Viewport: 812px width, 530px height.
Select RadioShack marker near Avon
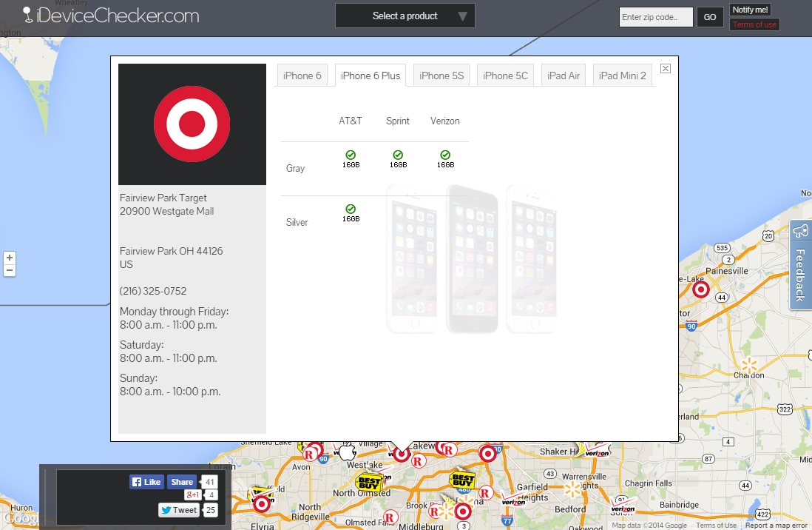(x=310, y=454)
